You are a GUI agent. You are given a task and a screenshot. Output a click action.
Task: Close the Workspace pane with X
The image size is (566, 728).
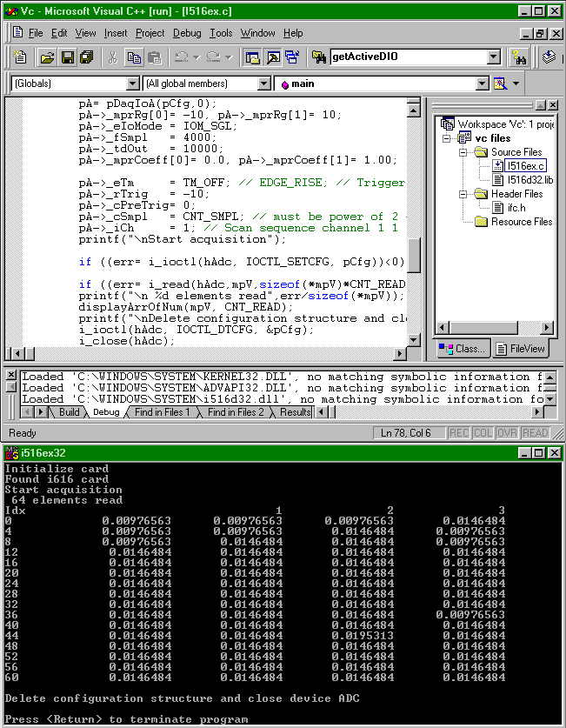(553, 105)
